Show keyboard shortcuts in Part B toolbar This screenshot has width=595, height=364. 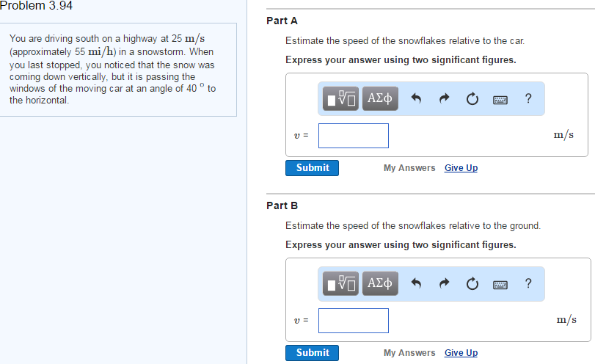(500, 285)
